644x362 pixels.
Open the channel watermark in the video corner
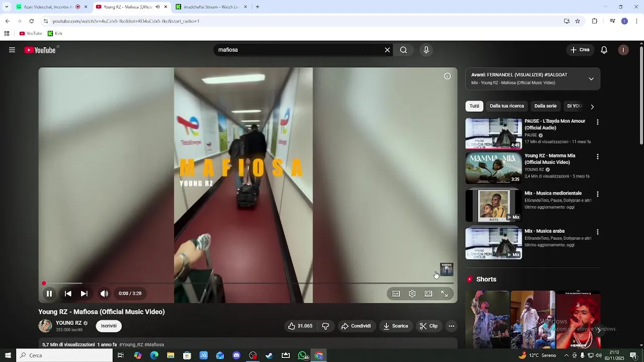(447, 269)
